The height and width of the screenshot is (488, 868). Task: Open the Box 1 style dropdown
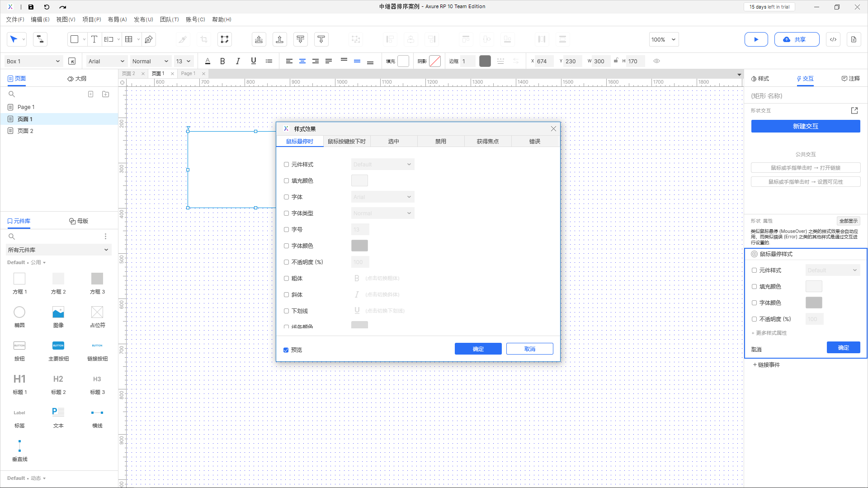[33, 61]
